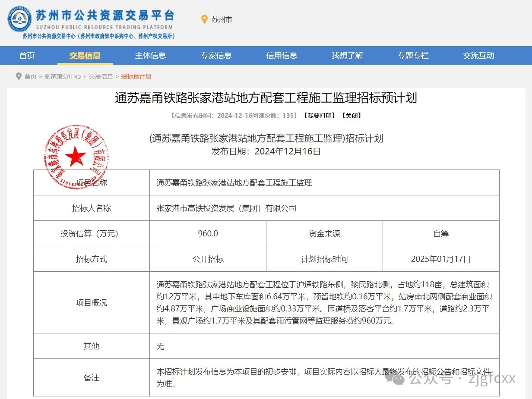The width and height of the screenshot is (532, 399).
Task: Click the 项目概况 label cell
Action: [92, 303]
